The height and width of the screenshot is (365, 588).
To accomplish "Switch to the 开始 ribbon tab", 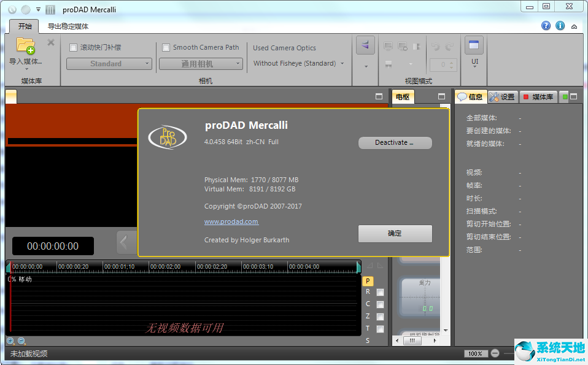I will pyautogui.click(x=25, y=26).
